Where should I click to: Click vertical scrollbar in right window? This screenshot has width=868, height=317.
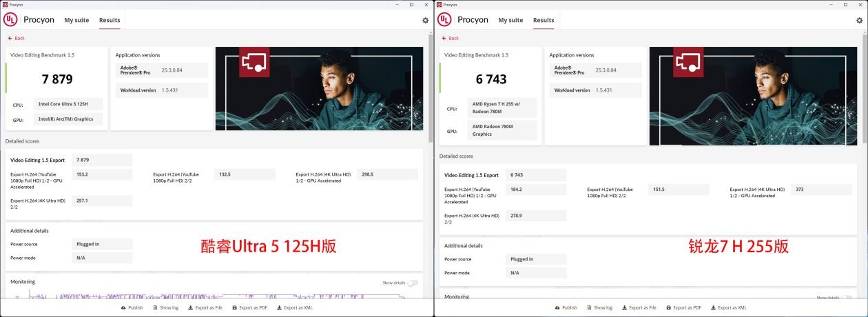[x=865, y=90]
